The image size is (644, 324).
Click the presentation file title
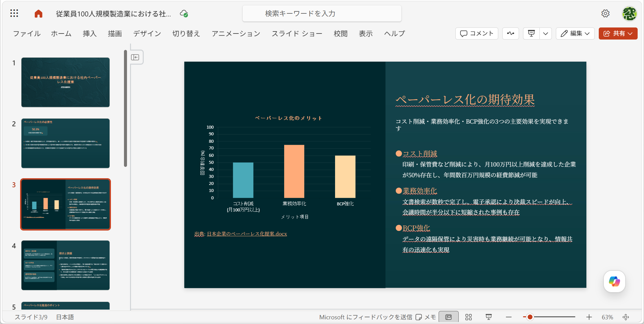[113, 14]
